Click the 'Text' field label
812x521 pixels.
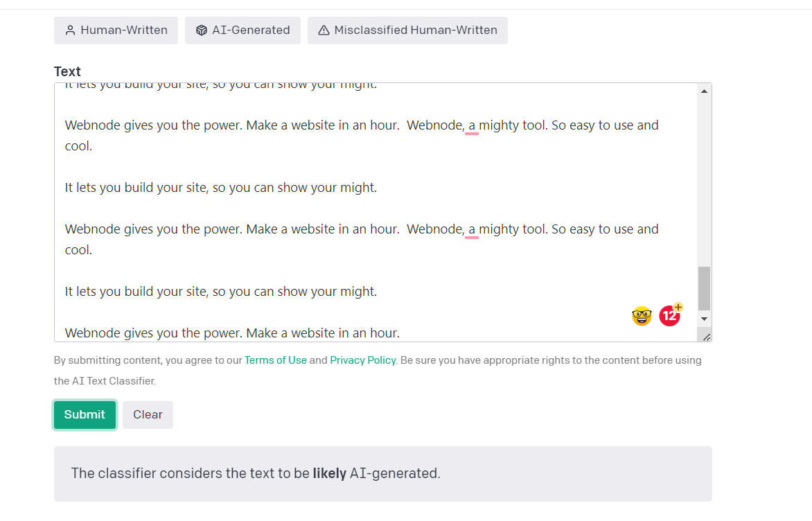(67, 71)
